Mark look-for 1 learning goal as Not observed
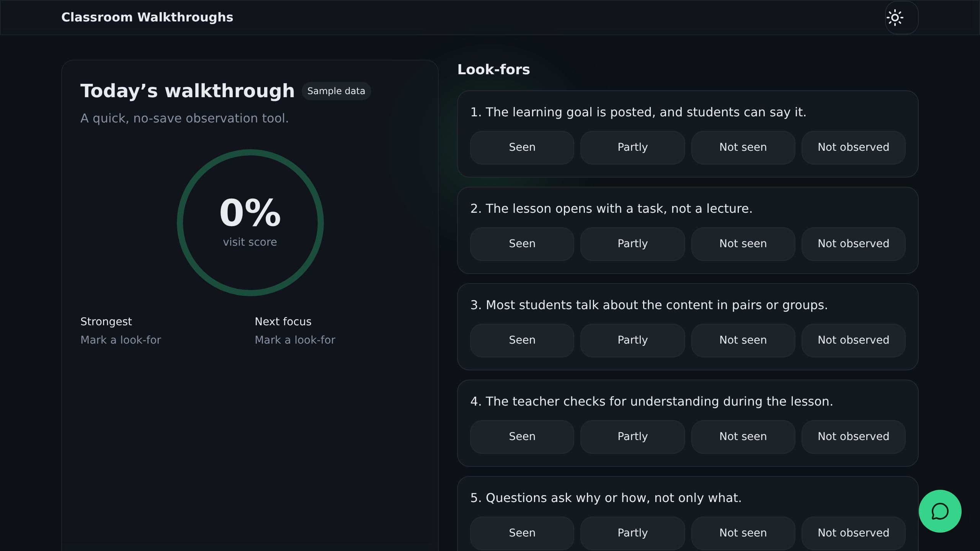This screenshot has height=551, width=980. click(853, 147)
